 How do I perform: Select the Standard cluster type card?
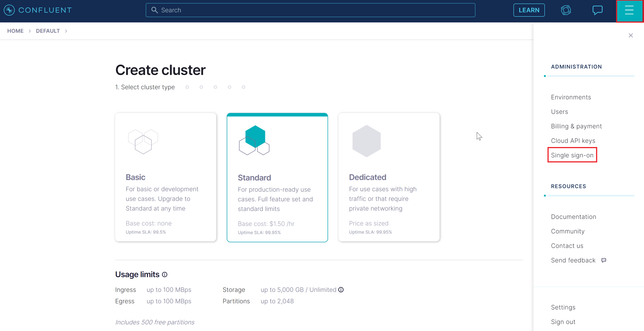pyautogui.click(x=277, y=178)
